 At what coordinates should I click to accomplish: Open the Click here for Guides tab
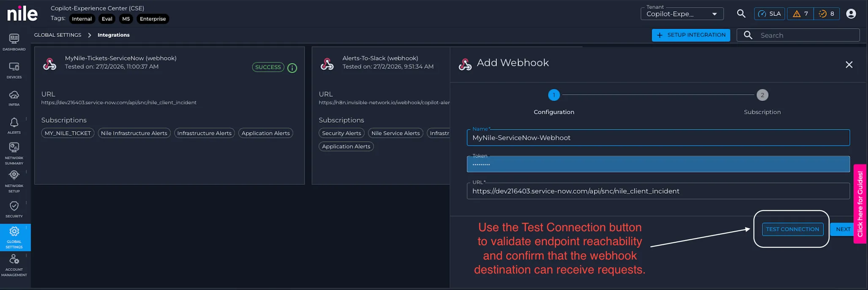click(860, 204)
